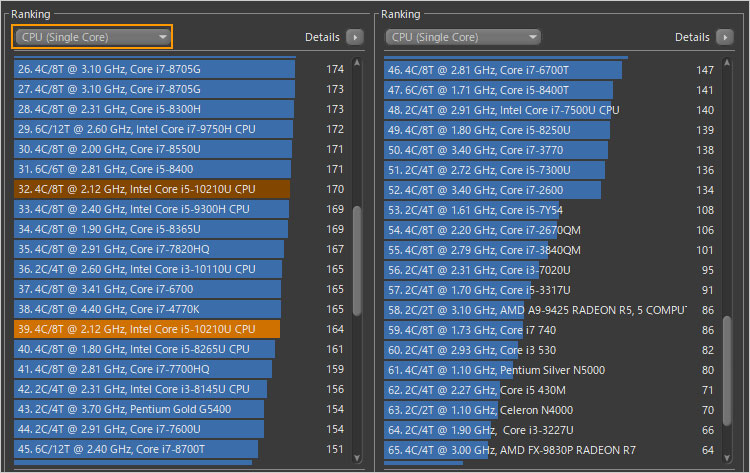Image resolution: width=750 pixels, height=473 pixels.
Task: Open left panel CPU (Single Core) dropdown
Action: click(92, 37)
